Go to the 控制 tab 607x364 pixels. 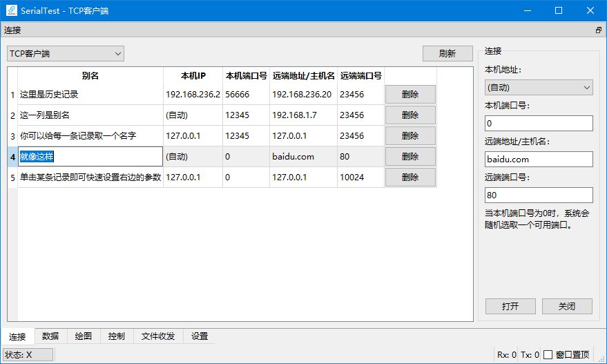point(117,336)
